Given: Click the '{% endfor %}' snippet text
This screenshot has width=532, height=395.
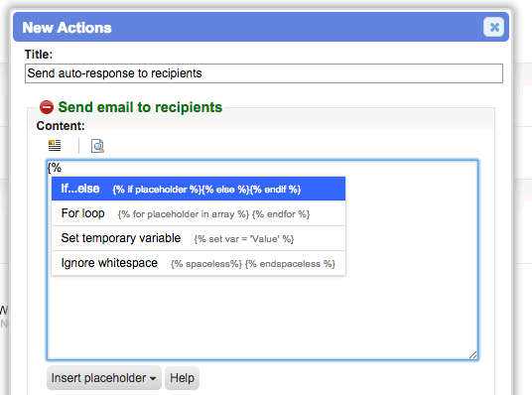Looking at the screenshot, I should pos(281,214).
